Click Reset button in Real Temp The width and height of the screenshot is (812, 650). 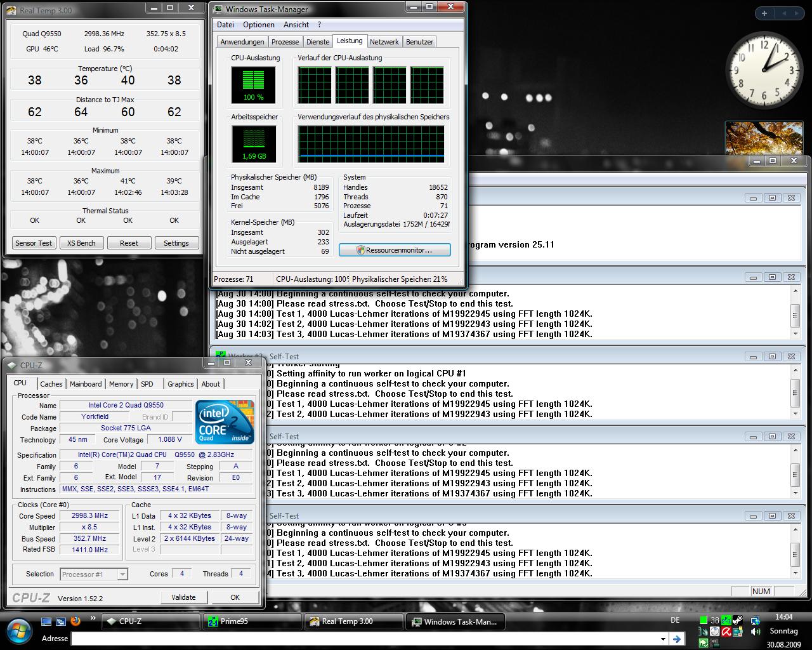coord(129,243)
